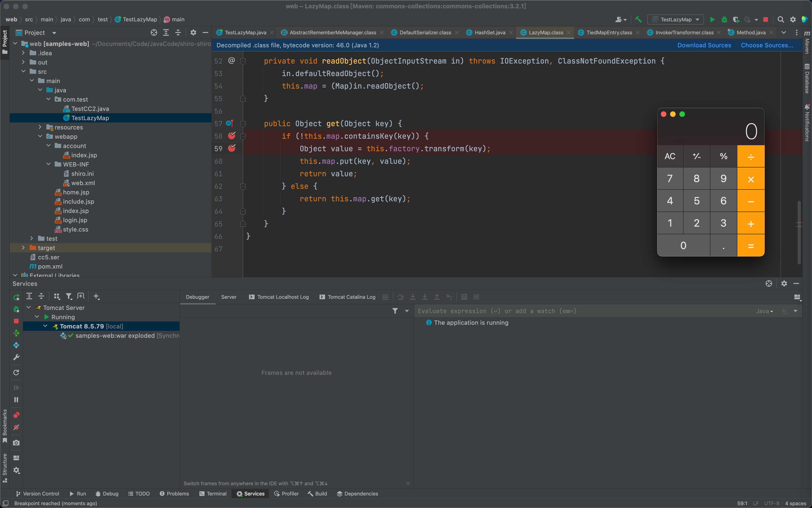Pause the program in Services sidebar

coord(16,400)
